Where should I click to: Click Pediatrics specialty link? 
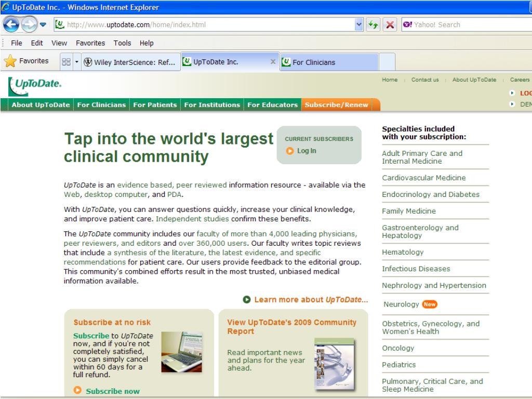tap(398, 365)
